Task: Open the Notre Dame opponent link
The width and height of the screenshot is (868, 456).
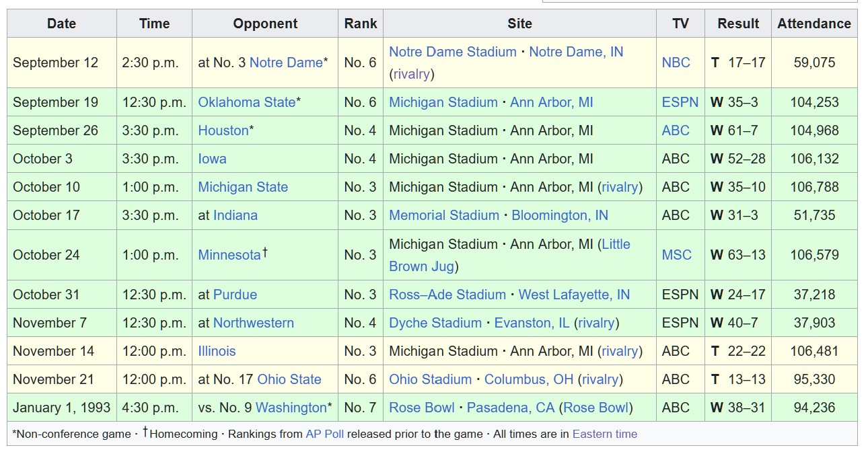Action: [x=286, y=63]
